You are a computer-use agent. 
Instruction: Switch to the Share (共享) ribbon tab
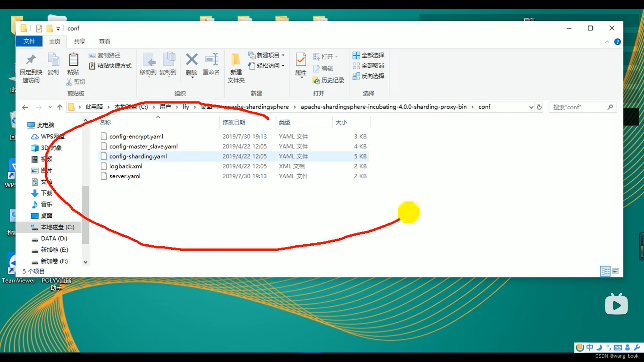(x=79, y=42)
